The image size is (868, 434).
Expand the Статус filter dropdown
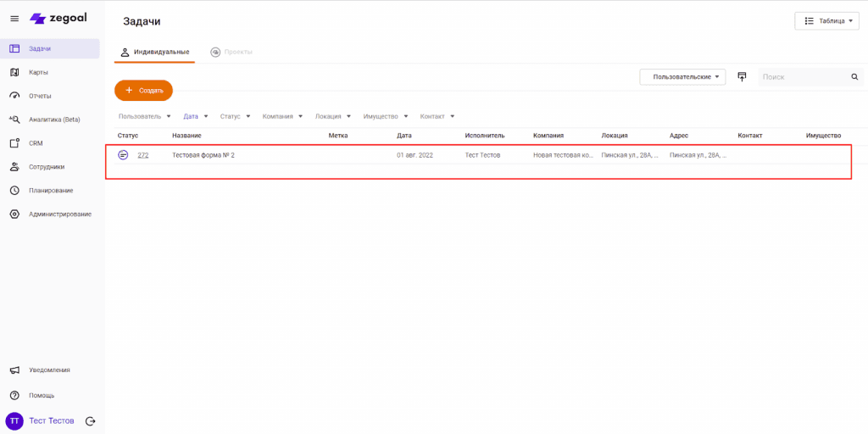click(235, 116)
